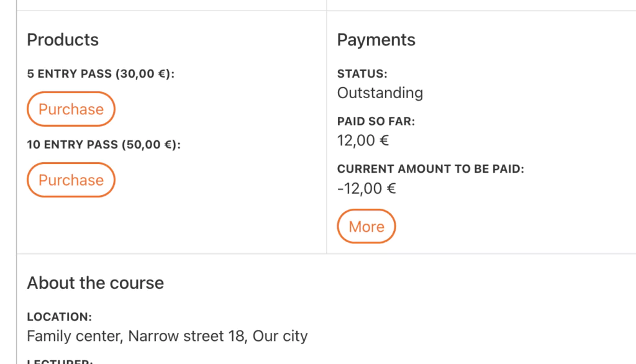This screenshot has width=636, height=364.
Task: Select the 5 ENTRY PASS (30,00 €) label
Action: pos(101,74)
